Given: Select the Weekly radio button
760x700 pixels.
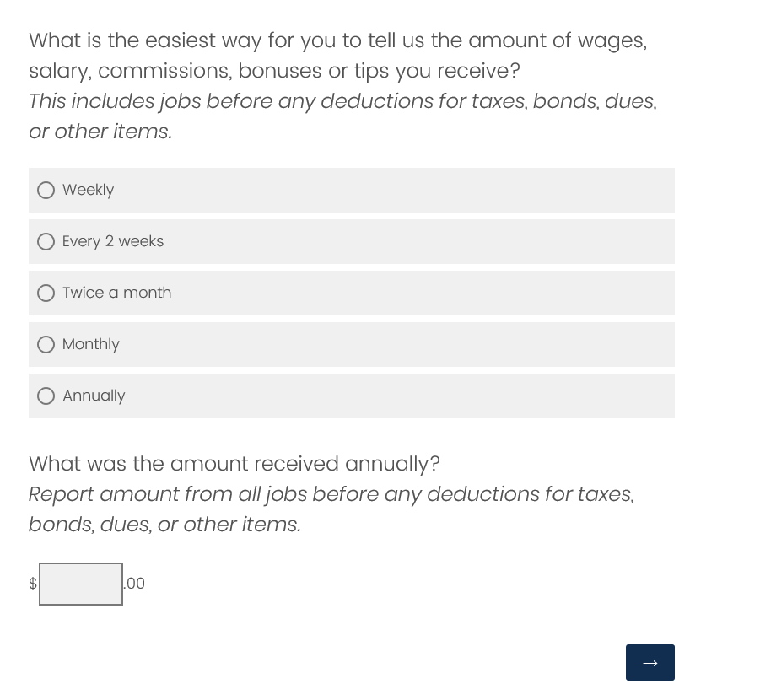Looking at the screenshot, I should pyautogui.click(x=46, y=191).
